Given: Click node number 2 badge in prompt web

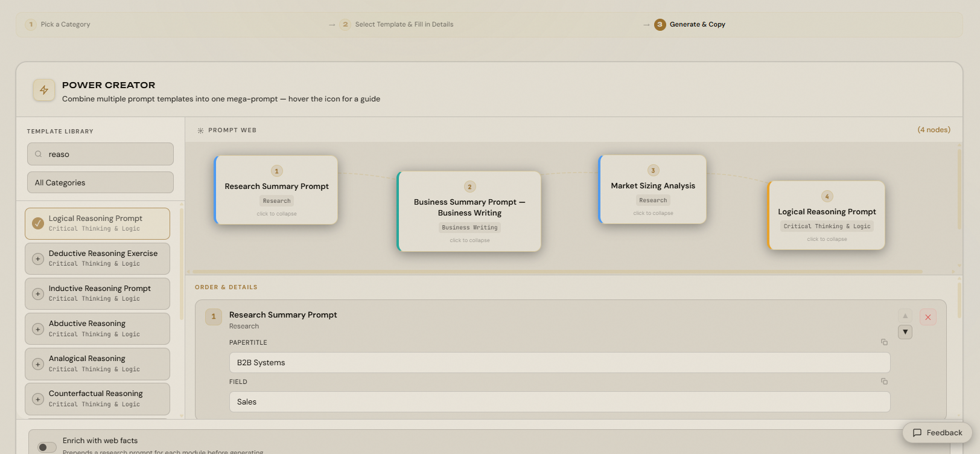Looking at the screenshot, I should coord(470,187).
